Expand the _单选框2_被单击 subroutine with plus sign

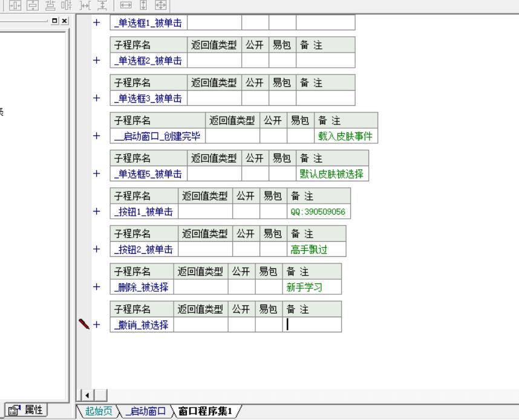(x=96, y=60)
